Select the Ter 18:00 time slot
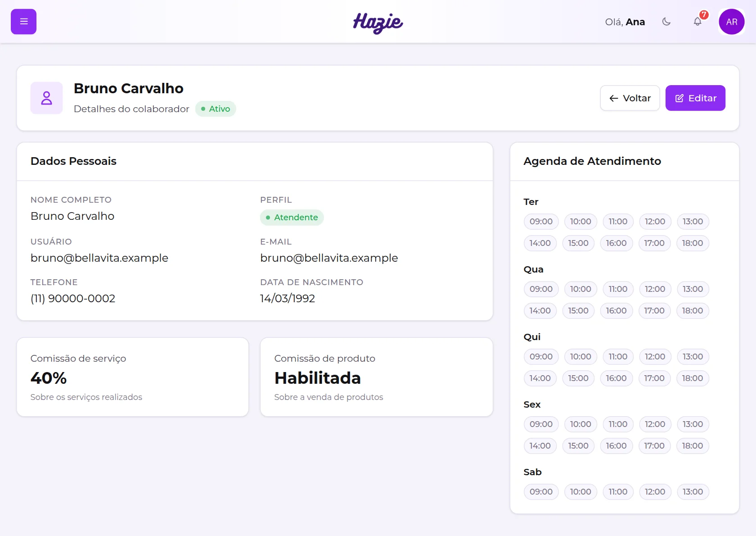 click(692, 243)
